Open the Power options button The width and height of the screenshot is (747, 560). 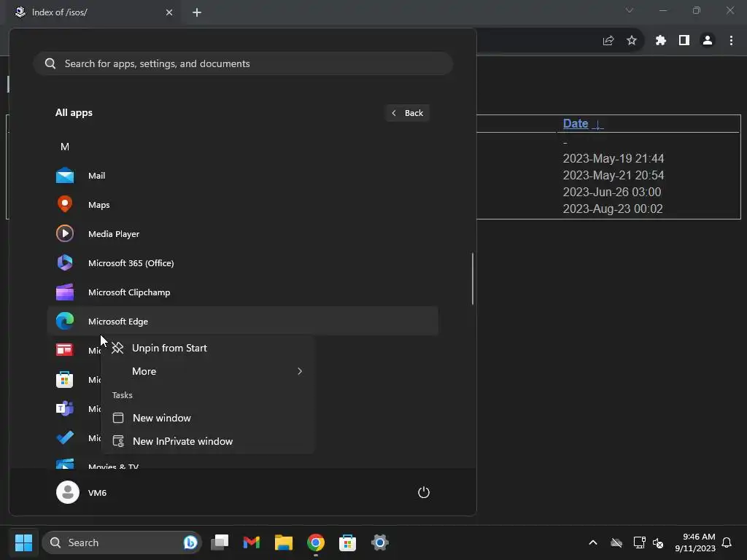[x=424, y=492]
